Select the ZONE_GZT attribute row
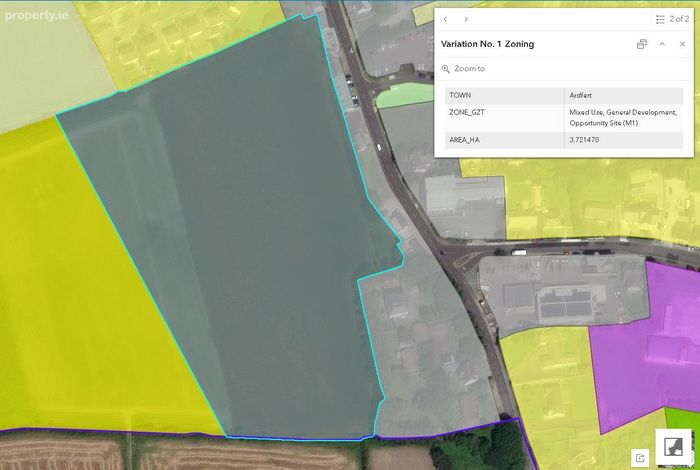Screen dimensions: 700x470 564,118
